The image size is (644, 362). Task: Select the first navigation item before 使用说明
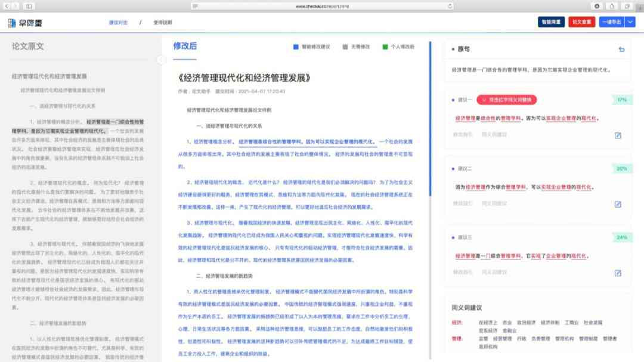pos(118,23)
